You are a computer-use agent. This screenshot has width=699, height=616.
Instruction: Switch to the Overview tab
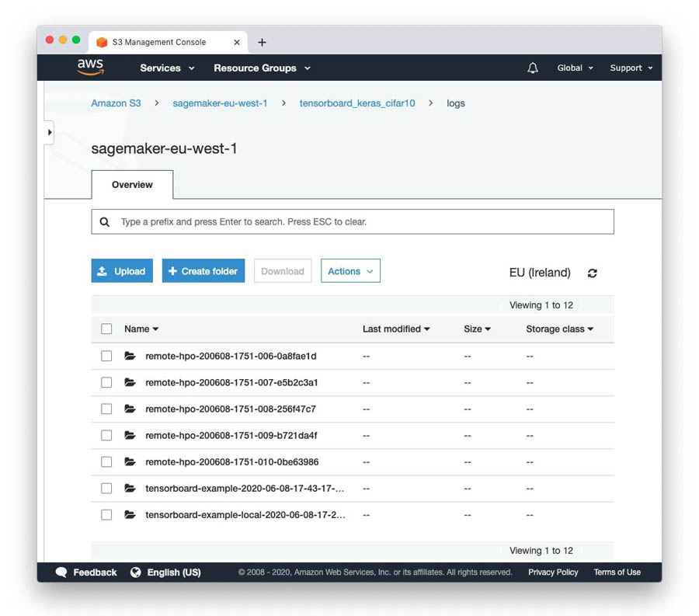tap(132, 185)
